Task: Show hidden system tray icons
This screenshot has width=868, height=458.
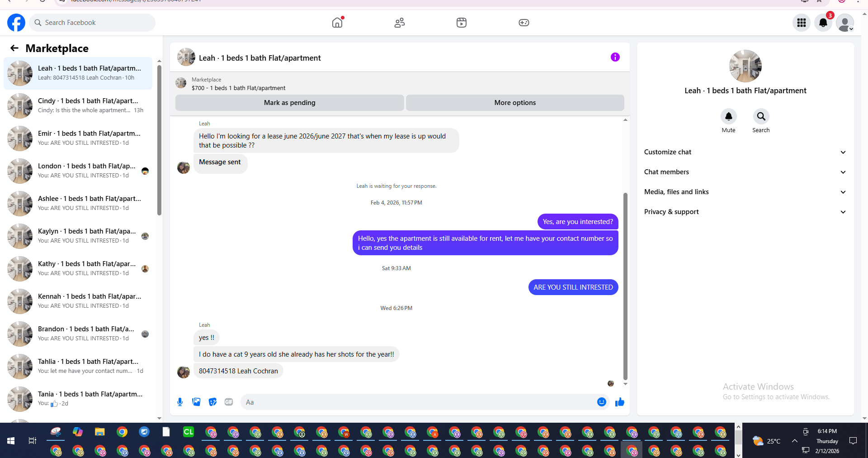Action: click(x=795, y=441)
